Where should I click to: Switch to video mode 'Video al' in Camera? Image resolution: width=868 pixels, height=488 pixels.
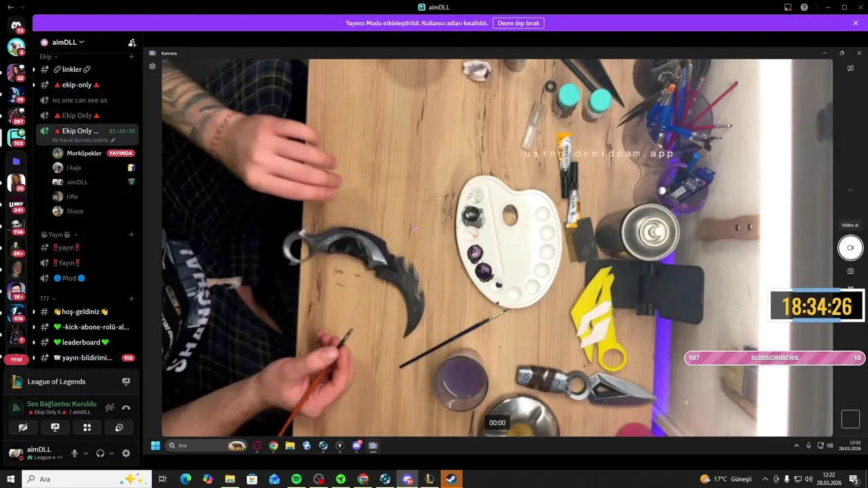(x=850, y=225)
